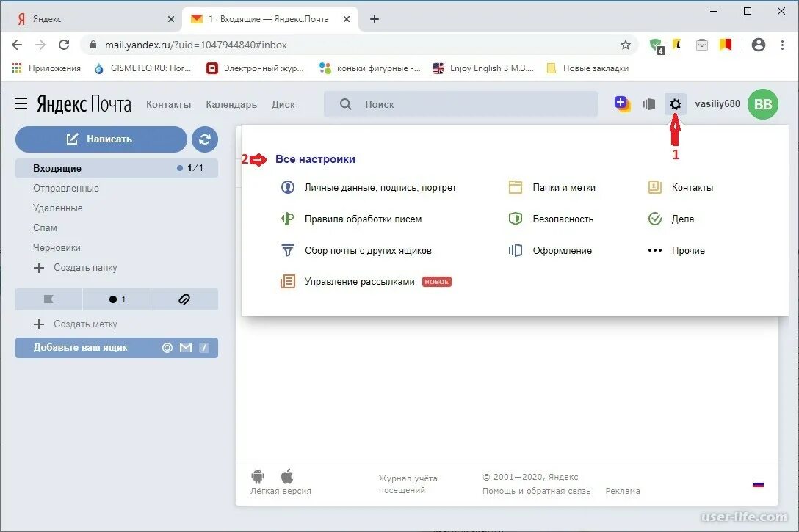This screenshot has height=532, width=799.
Task: Reload page with browser refresh icon
Action: [x=64, y=45]
